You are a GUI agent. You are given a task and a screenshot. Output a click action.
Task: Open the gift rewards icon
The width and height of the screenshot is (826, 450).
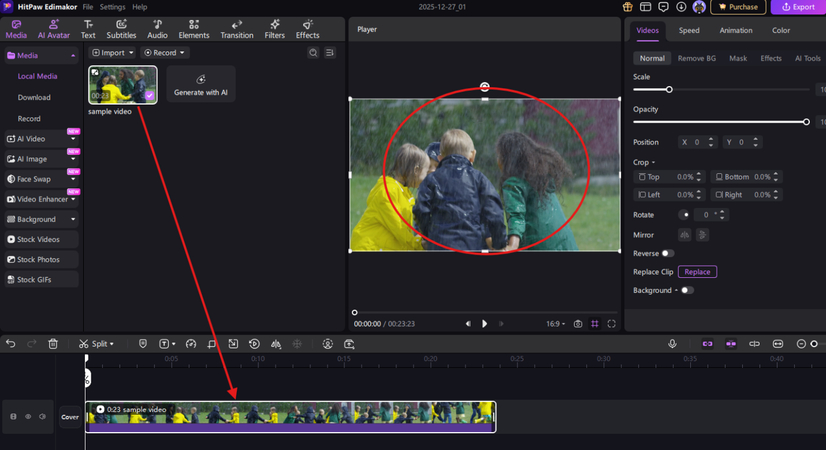(627, 7)
